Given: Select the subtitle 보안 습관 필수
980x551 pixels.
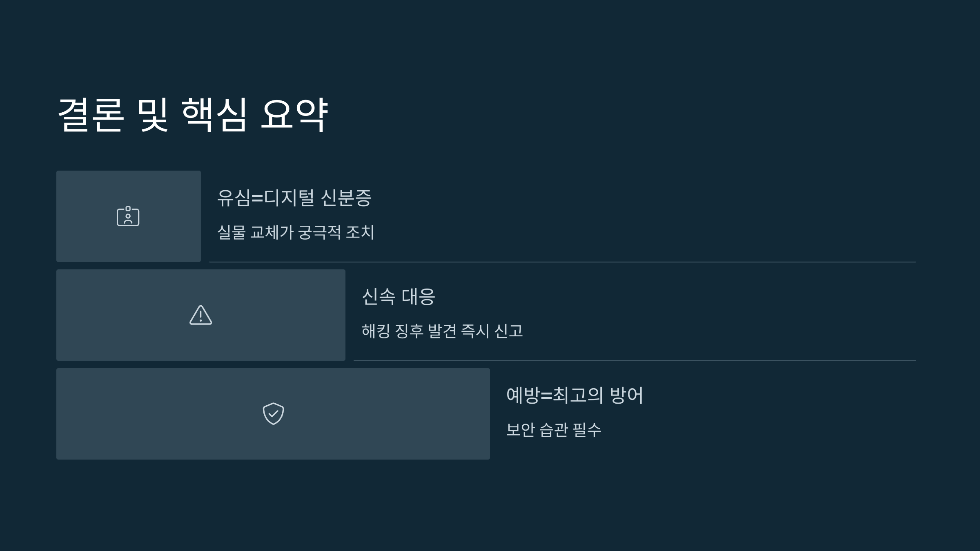Looking at the screenshot, I should point(554,430).
